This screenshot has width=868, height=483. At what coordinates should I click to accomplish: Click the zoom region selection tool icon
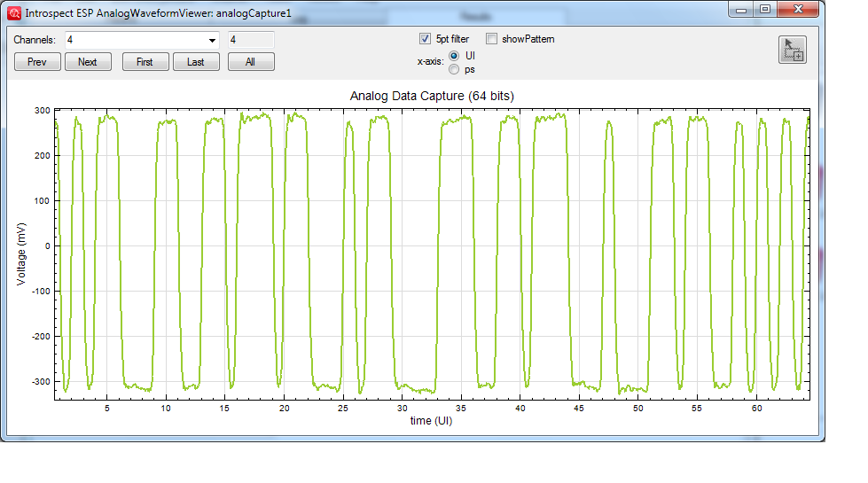click(x=792, y=50)
